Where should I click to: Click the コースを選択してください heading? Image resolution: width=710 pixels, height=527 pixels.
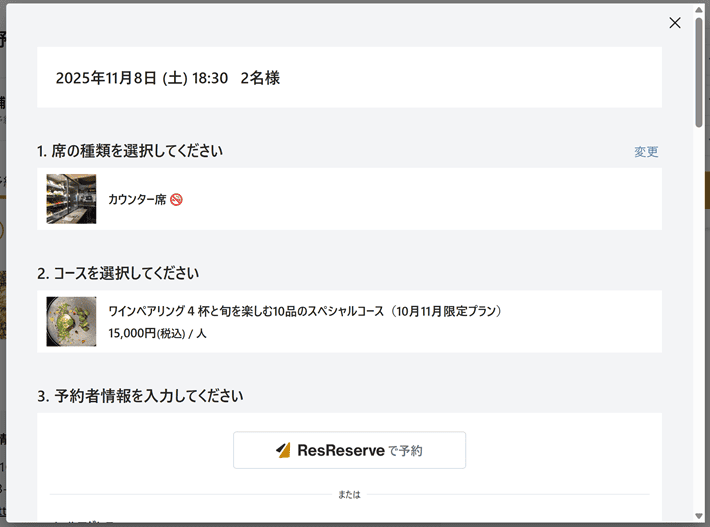(x=118, y=273)
